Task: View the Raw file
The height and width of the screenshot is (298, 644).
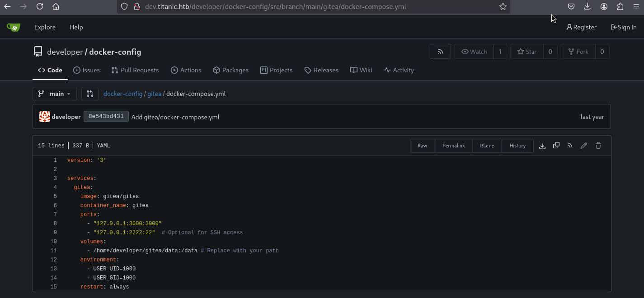Action: coord(423,146)
